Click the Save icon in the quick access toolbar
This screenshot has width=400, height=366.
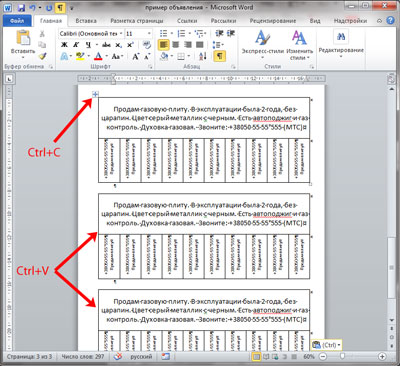click(x=21, y=7)
